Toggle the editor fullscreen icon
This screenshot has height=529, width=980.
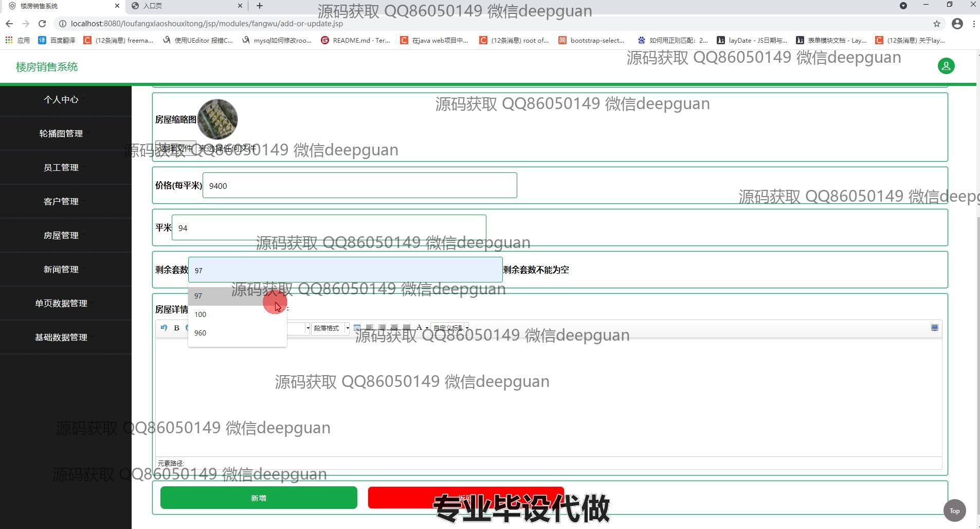click(x=935, y=328)
